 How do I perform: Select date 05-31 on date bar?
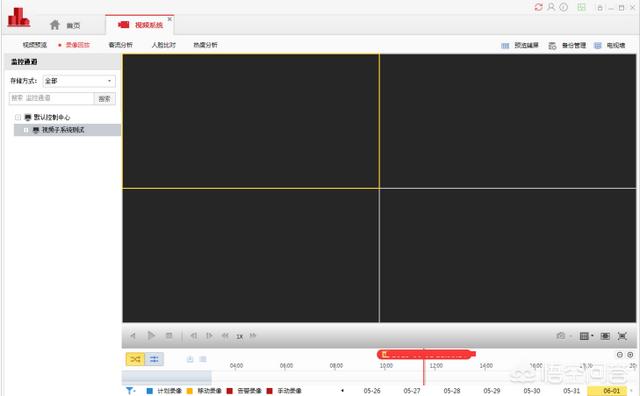coord(571,391)
